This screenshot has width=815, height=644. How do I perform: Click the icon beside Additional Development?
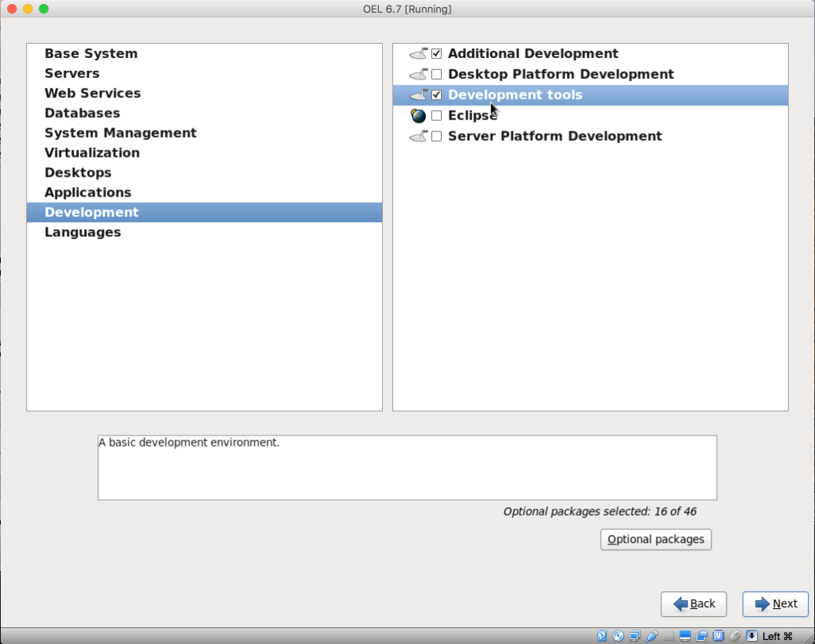point(419,53)
